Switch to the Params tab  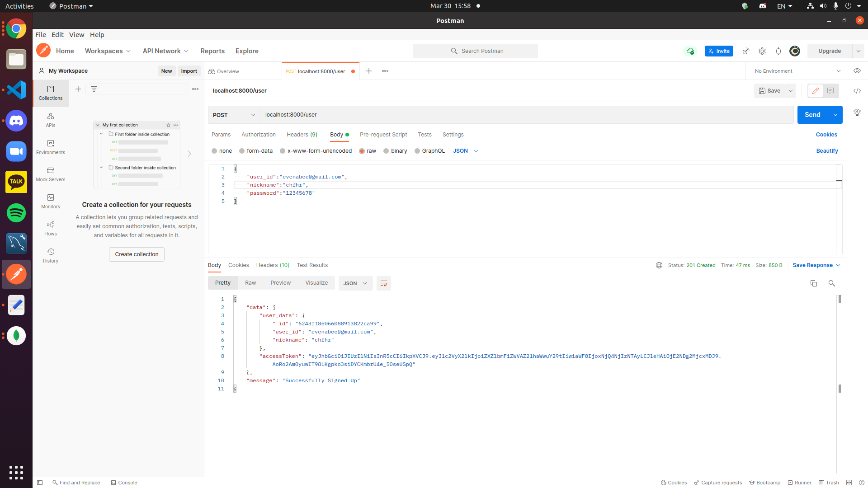pyautogui.click(x=221, y=135)
